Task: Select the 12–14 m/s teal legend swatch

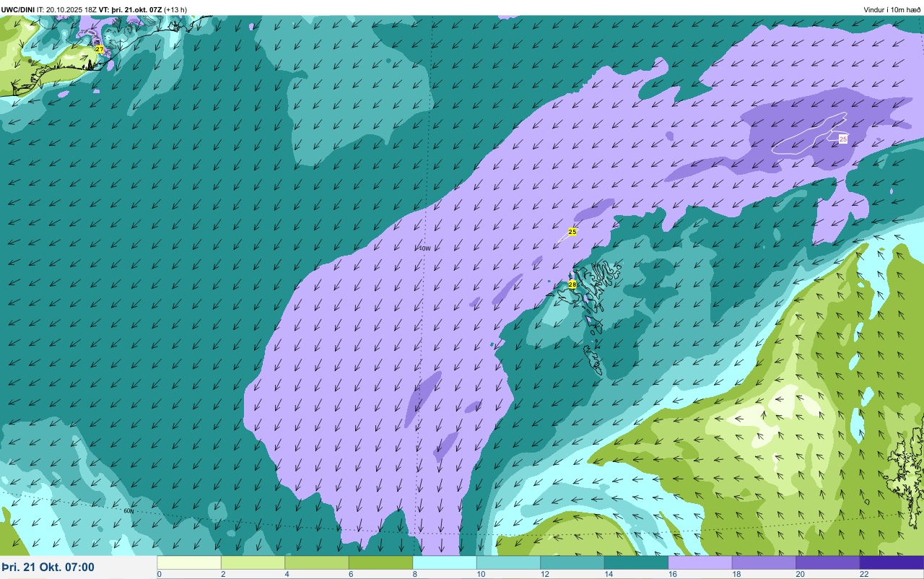Action: (x=572, y=562)
